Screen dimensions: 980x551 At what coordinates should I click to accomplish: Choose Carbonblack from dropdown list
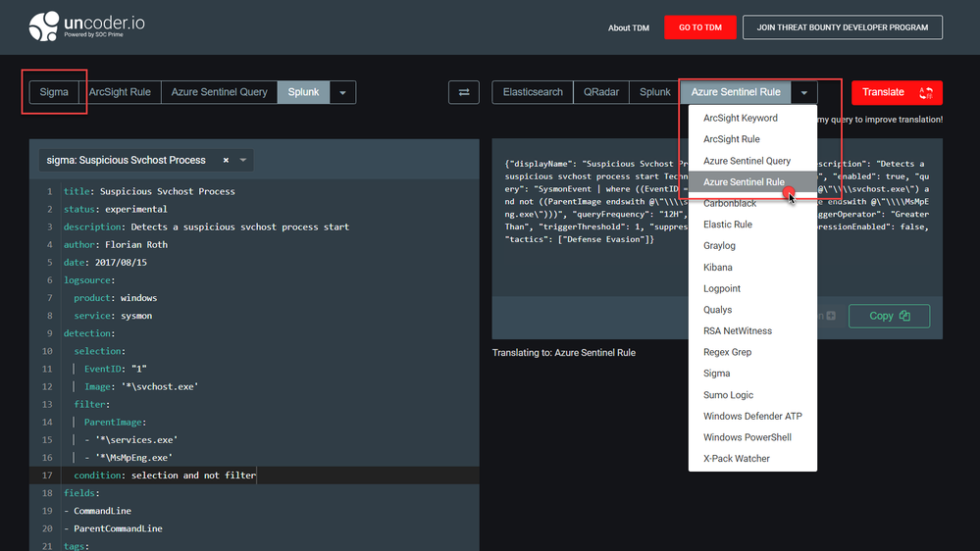pos(752,203)
